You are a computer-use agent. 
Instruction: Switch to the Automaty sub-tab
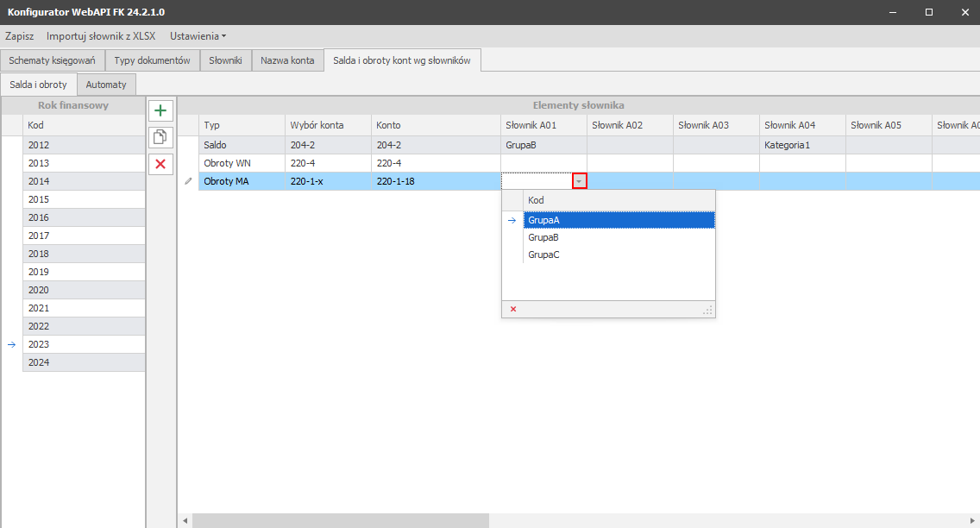[106, 85]
